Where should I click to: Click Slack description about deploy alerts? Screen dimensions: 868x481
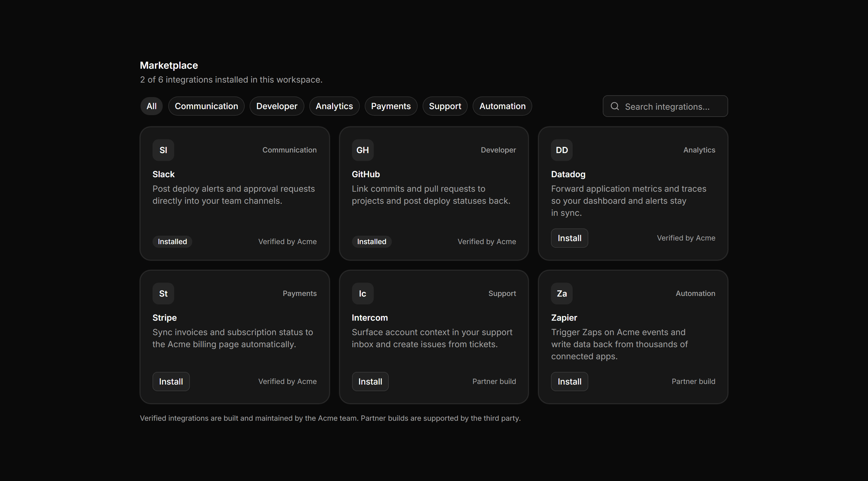[x=234, y=195]
